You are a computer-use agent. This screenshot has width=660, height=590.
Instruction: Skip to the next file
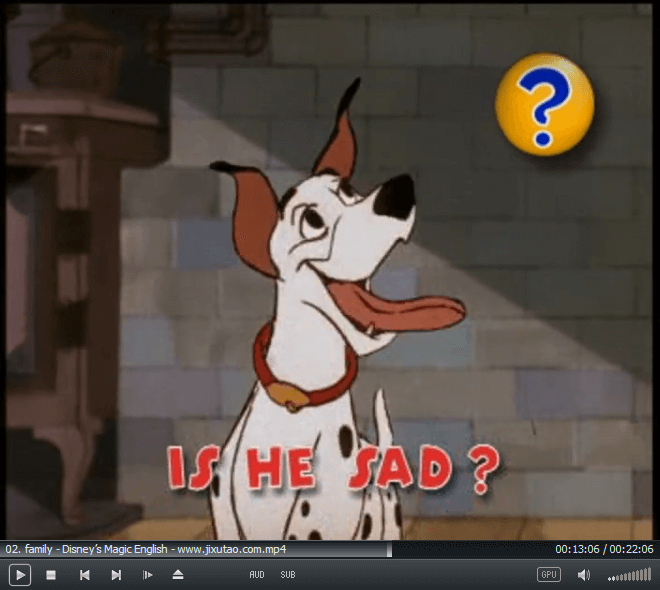[x=116, y=575]
